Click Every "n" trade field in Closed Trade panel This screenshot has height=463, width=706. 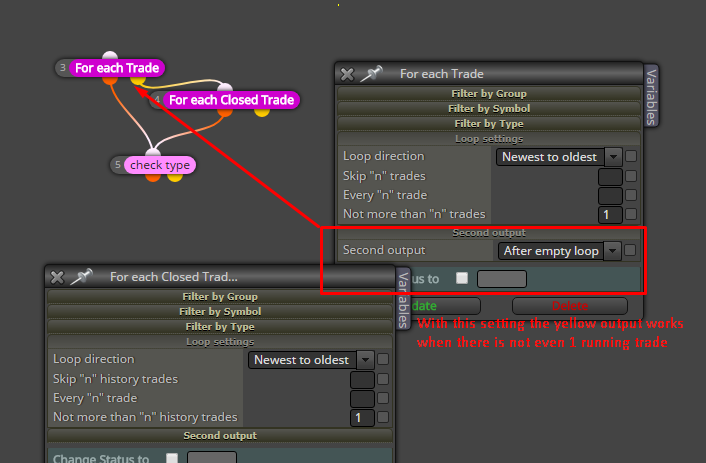tap(362, 399)
